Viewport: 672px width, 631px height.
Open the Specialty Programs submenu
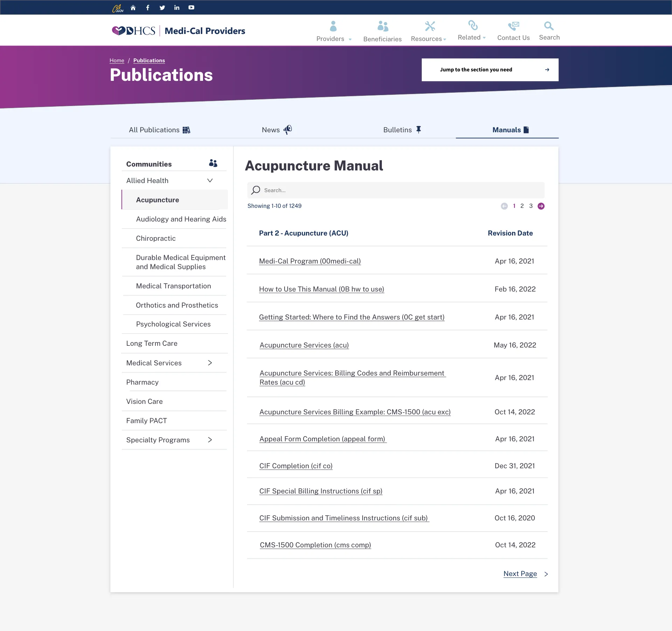tap(210, 440)
